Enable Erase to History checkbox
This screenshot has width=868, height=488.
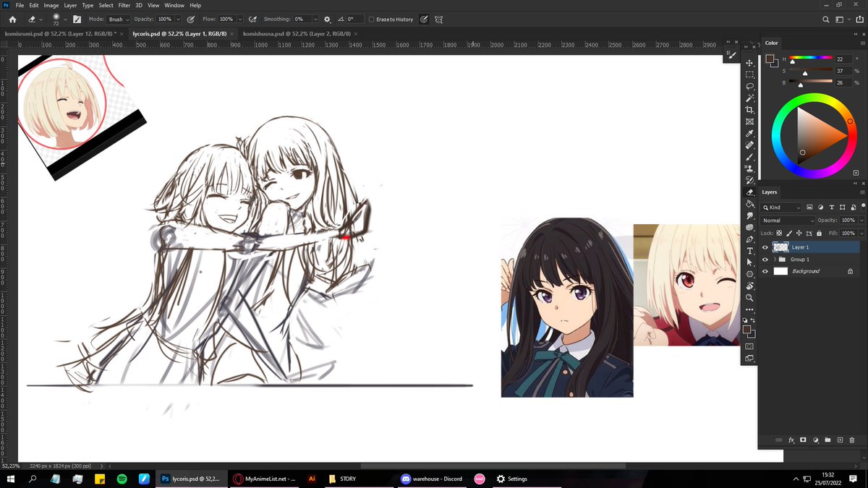pyautogui.click(x=371, y=20)
